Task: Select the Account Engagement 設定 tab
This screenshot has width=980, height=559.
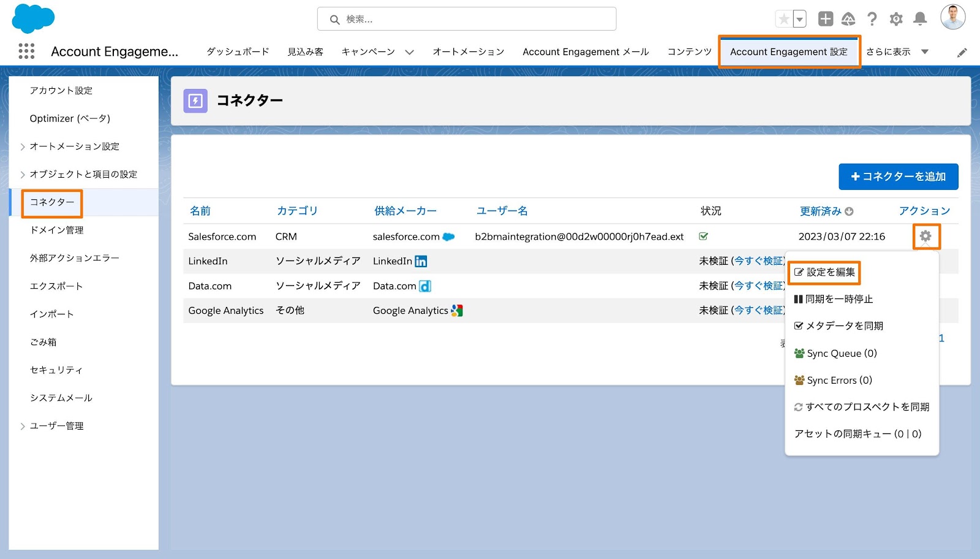Action: (x=789, y=52)
